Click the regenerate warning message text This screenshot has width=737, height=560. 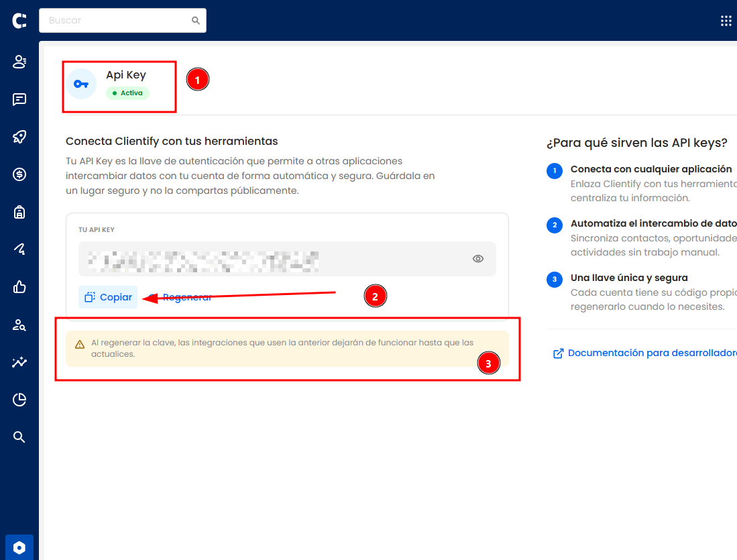tap(282, 349)
